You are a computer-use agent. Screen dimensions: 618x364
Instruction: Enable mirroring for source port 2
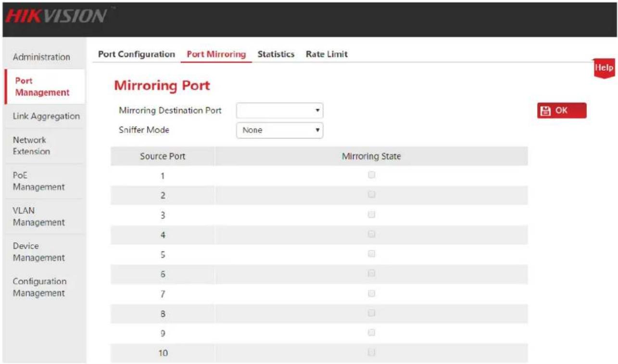click(x=371, y=195)
